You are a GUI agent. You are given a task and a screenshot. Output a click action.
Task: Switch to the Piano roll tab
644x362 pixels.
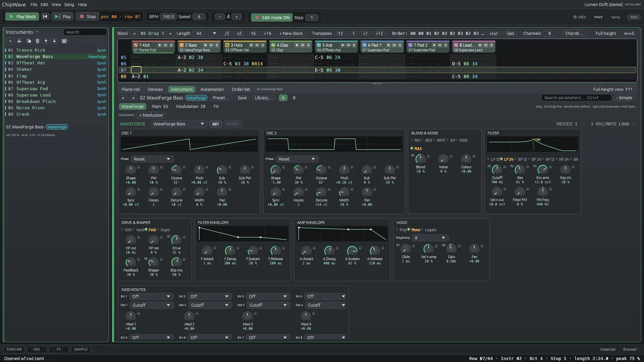pyautogui.click(x=131, y=89)
